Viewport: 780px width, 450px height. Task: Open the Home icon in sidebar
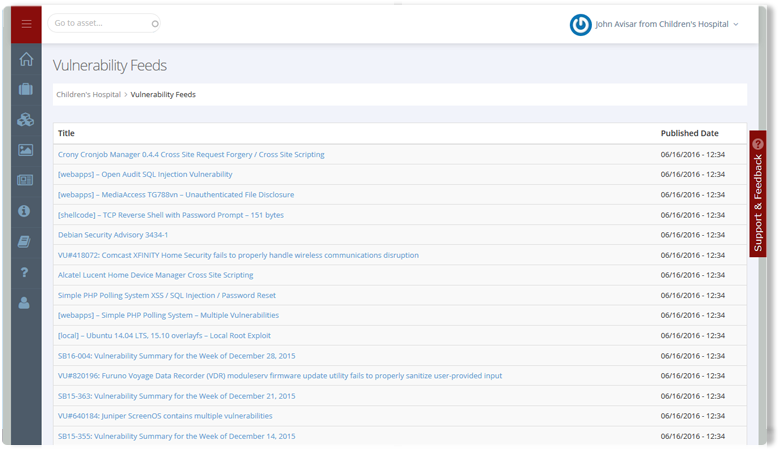pyautogui.click(x=26, y=59)
